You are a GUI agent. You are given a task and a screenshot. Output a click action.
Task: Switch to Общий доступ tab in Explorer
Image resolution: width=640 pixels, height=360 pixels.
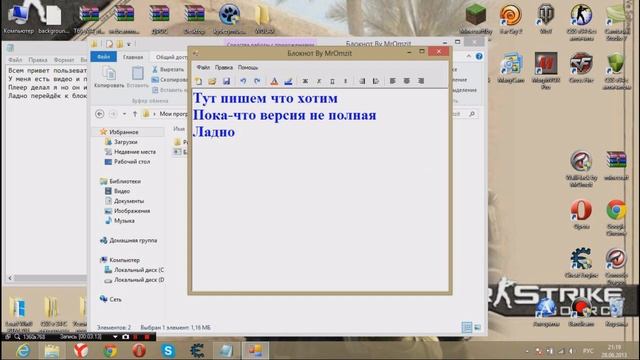[x=171, y=57]
